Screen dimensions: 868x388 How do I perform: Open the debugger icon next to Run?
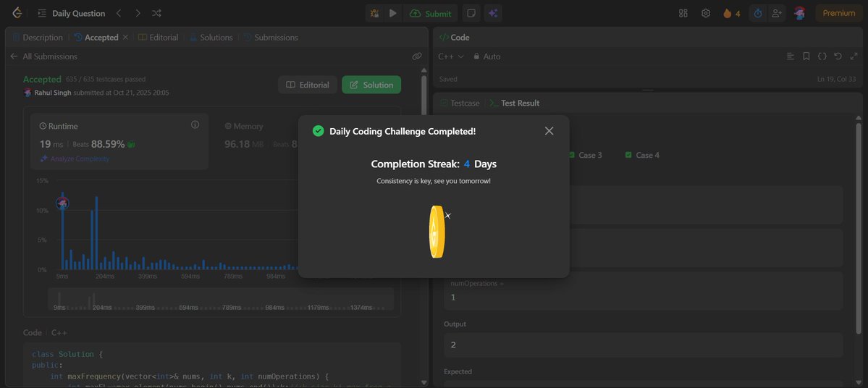[375, 13]
